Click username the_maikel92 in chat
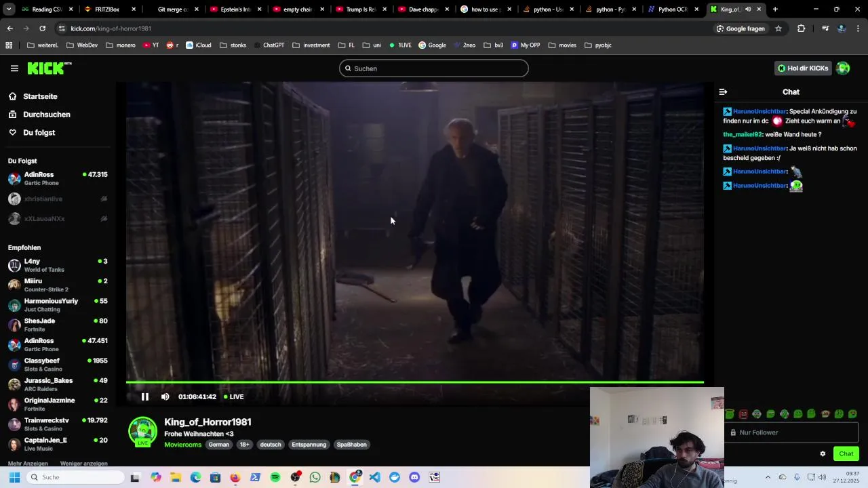 [x=743, y=134]
